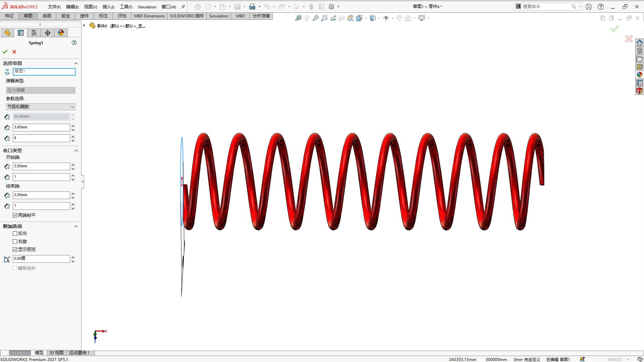Screen dimensions: 644x362
Task: Collapse the 收口类型 section
Action: click(x=76, y=150)
